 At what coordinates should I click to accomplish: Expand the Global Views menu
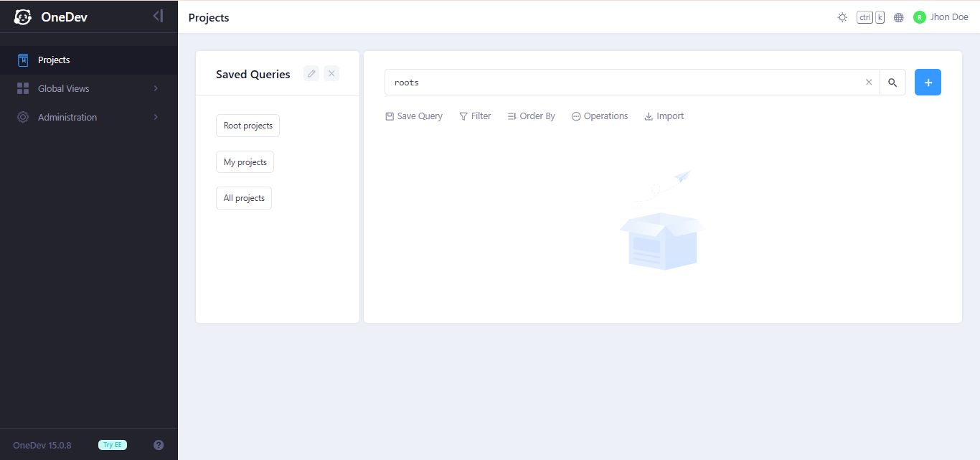[x=89, y=88]
